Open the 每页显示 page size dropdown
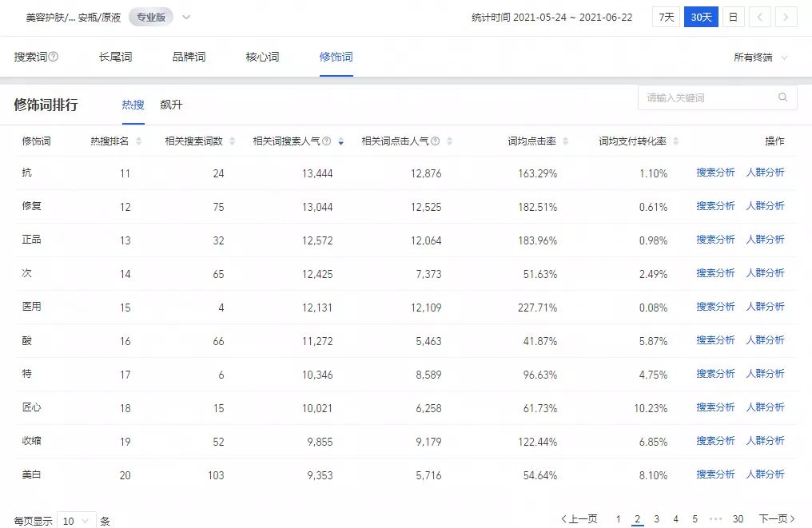 pyautogui.click(x=77, y=520)
